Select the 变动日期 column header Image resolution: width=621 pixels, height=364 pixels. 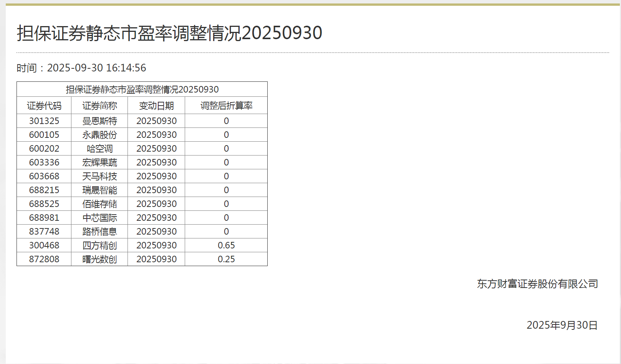(156, 106)
